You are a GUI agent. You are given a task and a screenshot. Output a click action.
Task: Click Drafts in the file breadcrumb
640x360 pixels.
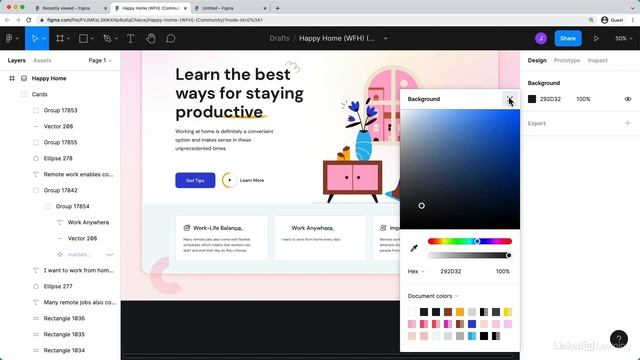tap(279, 38)
